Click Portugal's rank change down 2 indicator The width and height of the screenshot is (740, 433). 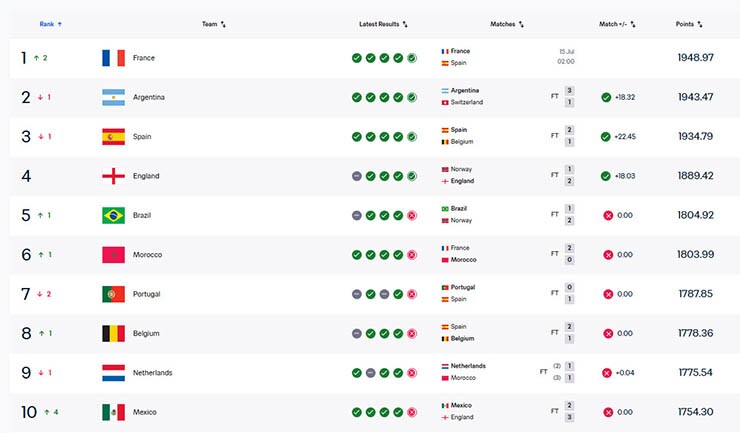click(x=44, y=294)
